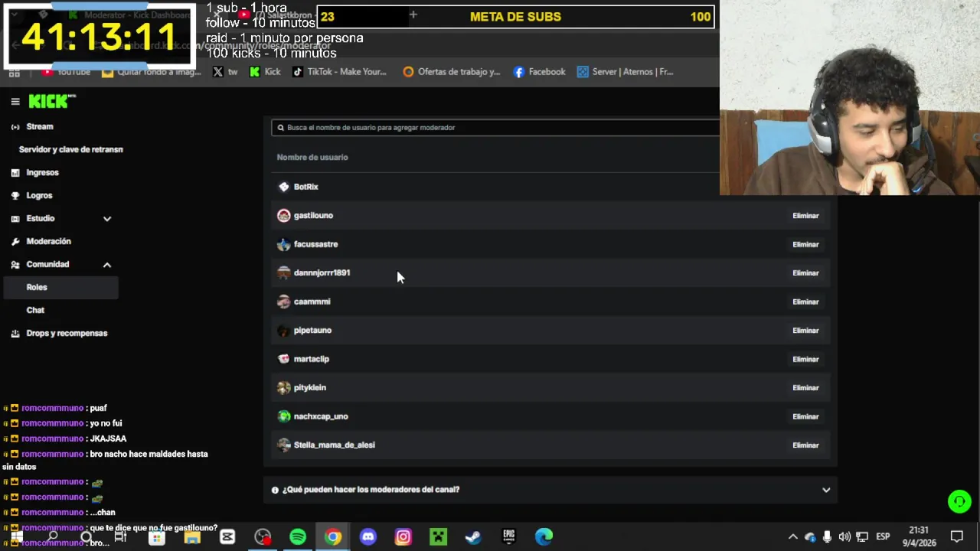Open Steam from the taskbar
The height and width of the screenshot is (551, 980).
473,537
